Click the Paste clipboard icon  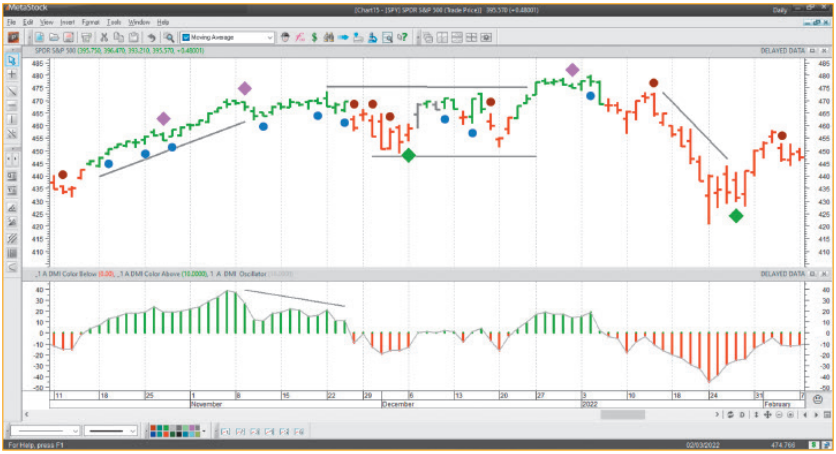coord(134,37)
